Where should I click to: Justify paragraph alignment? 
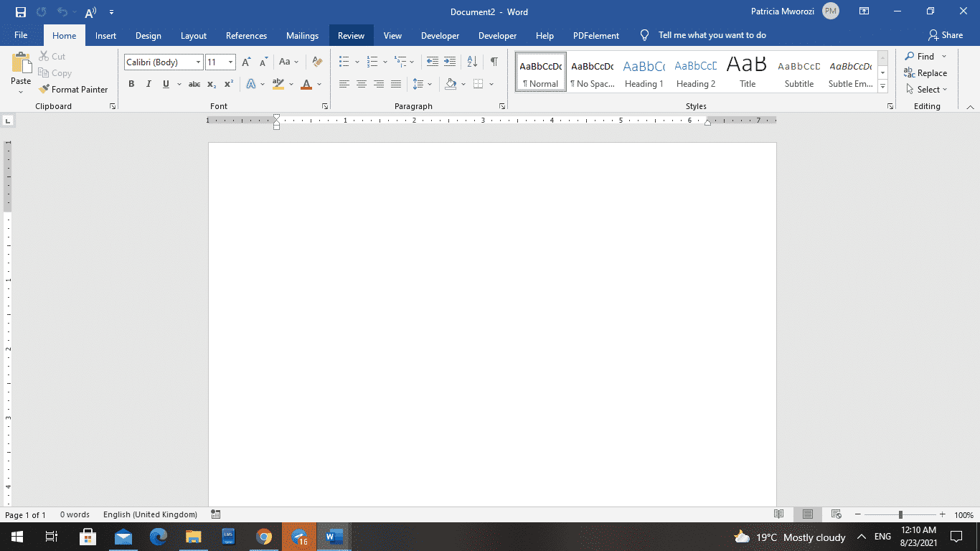pos(395,84)
